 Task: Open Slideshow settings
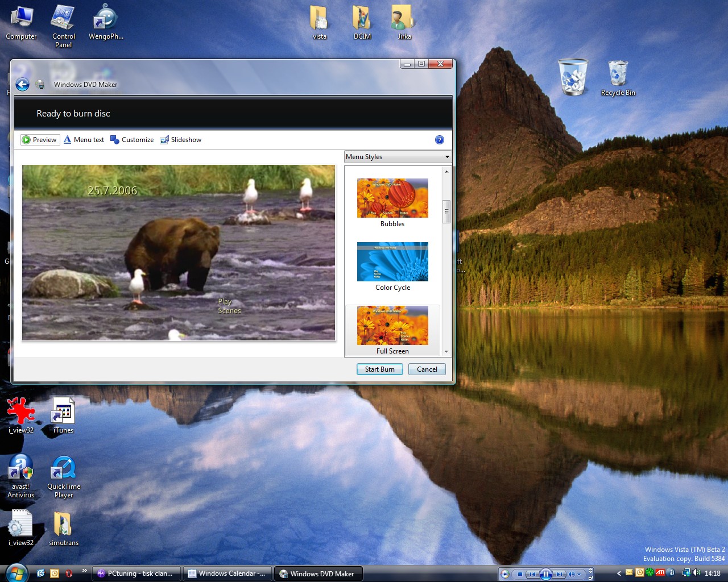(x=181, y=140)
